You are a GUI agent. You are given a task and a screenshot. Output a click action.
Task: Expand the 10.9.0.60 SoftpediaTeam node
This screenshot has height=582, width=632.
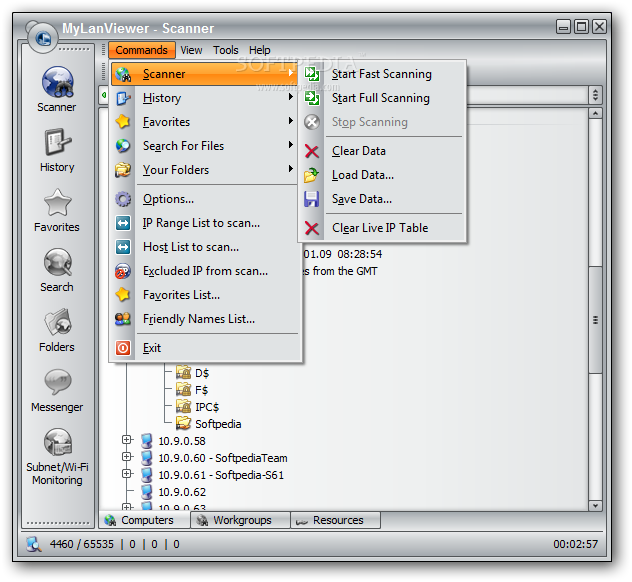tap(127, 457)
